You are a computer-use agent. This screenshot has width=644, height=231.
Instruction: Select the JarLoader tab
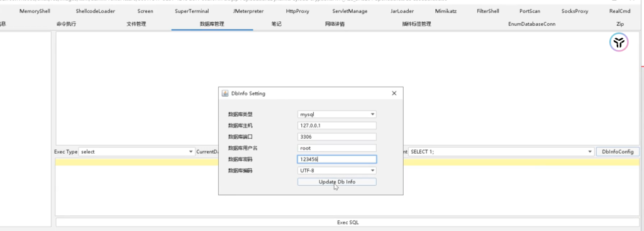402,11
